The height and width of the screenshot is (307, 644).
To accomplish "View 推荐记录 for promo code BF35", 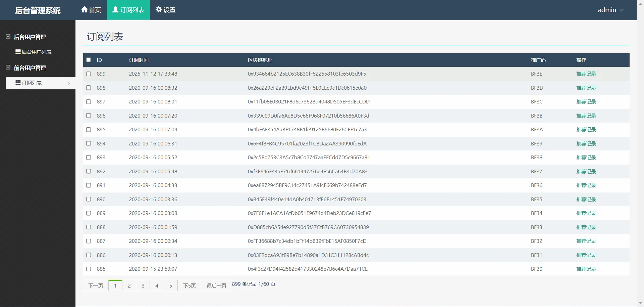I will pos(586,200).
